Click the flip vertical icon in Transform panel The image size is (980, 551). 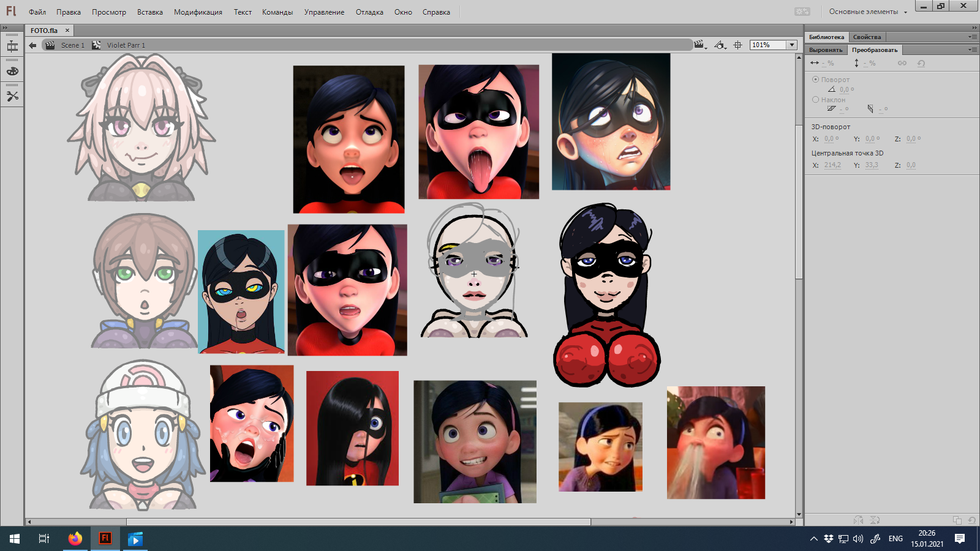[875, 520]
